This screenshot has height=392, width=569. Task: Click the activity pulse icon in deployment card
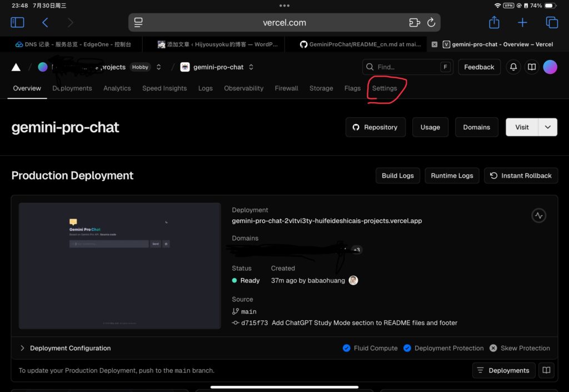pos(539,216)
